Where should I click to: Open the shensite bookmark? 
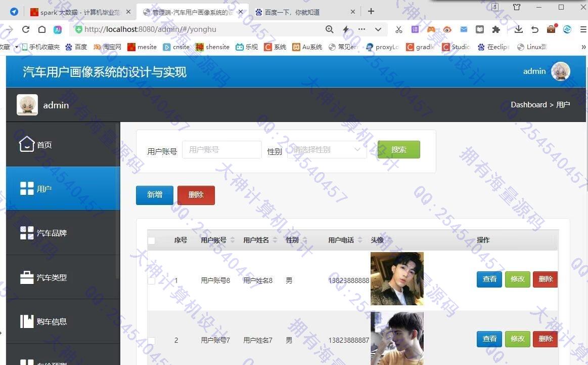click(213, 47)
